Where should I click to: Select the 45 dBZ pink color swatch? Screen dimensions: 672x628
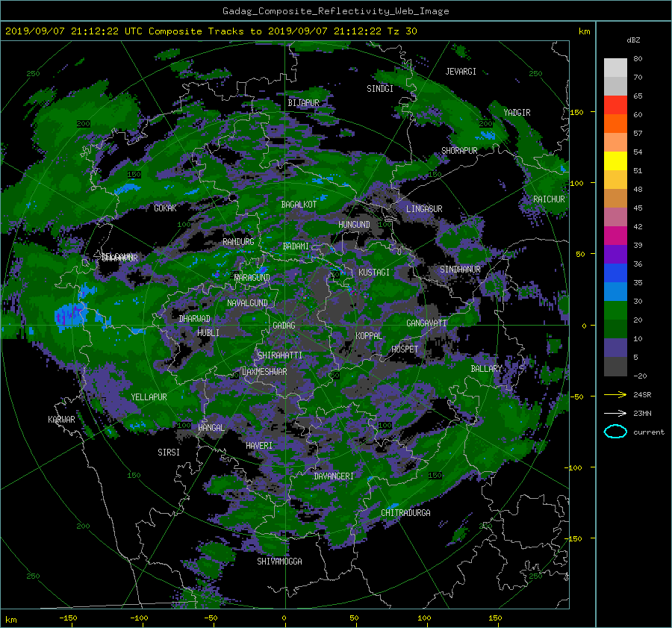[x=615, y=217]
